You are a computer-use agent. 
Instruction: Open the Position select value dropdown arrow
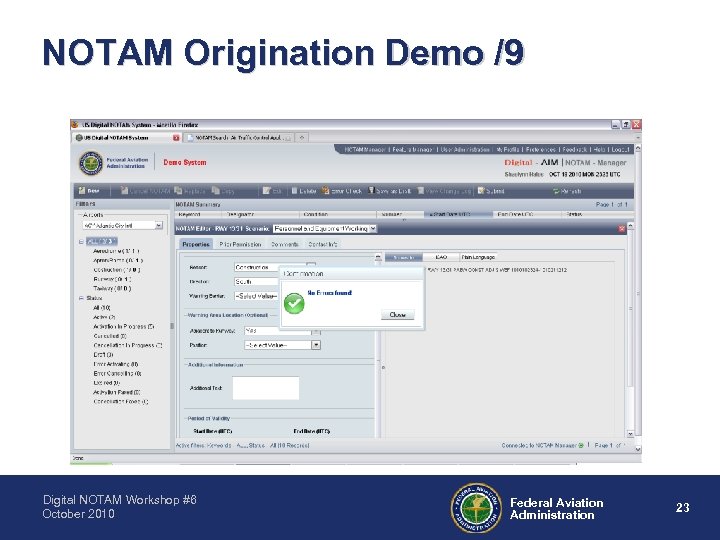(x=316, y=345)
